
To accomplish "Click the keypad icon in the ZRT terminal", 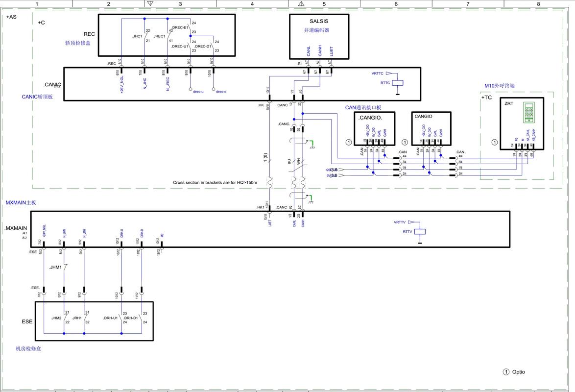I will pos(529,112).
